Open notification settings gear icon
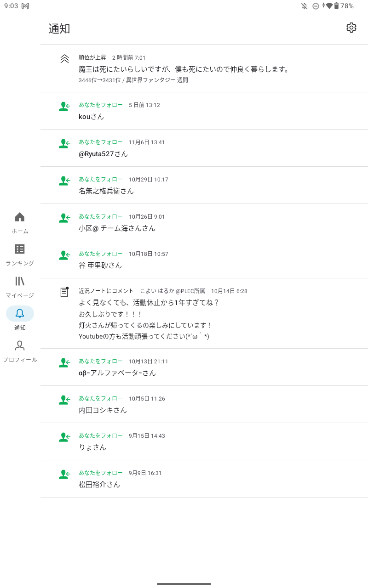The width and height of the screenshot is (368, 588). pos(351,28)
